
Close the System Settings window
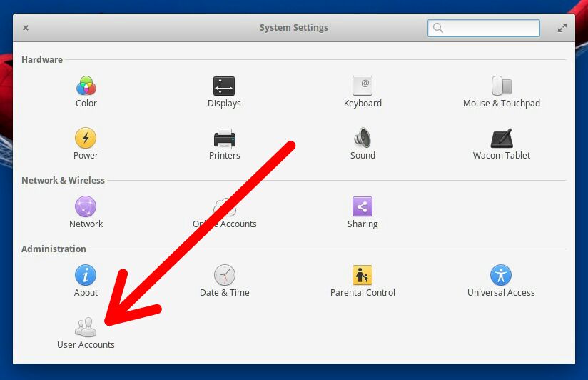(26, 28)
